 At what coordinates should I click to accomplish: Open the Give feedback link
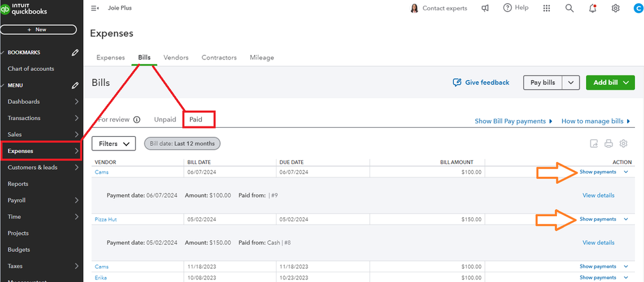pyautogui.click(x=481, y=83)
